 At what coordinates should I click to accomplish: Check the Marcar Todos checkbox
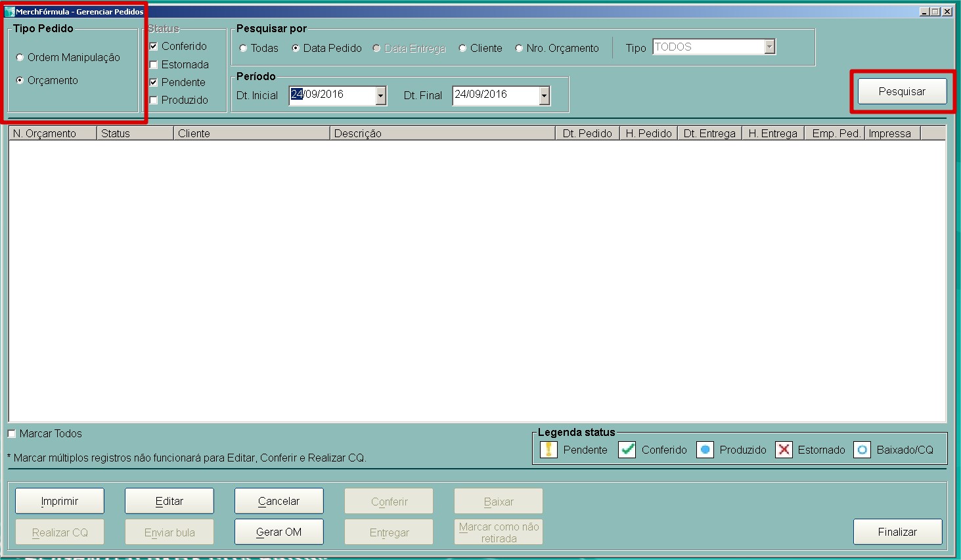(12, 434)
